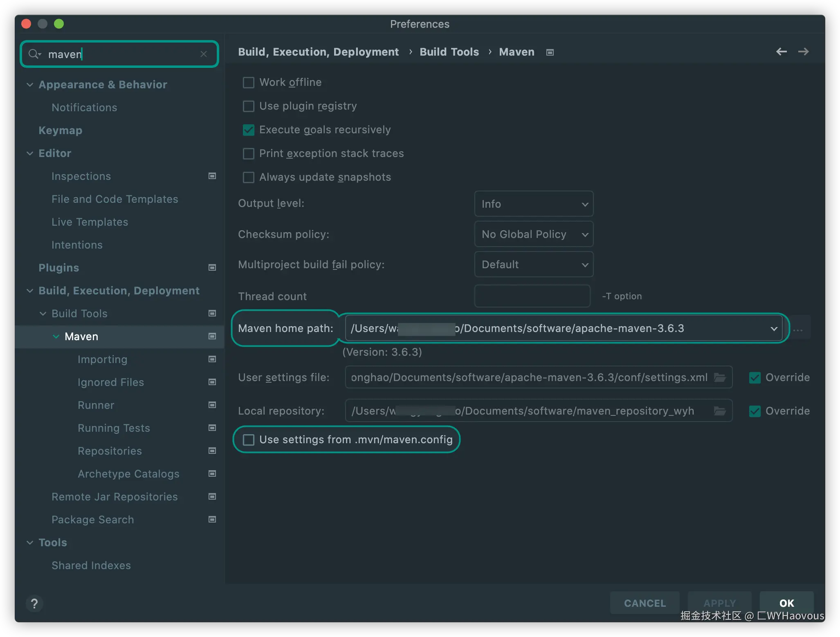Click the back navigation arrow icon
Image resolution: width=840 pixels, height=637 pixels.
[781, 52]
